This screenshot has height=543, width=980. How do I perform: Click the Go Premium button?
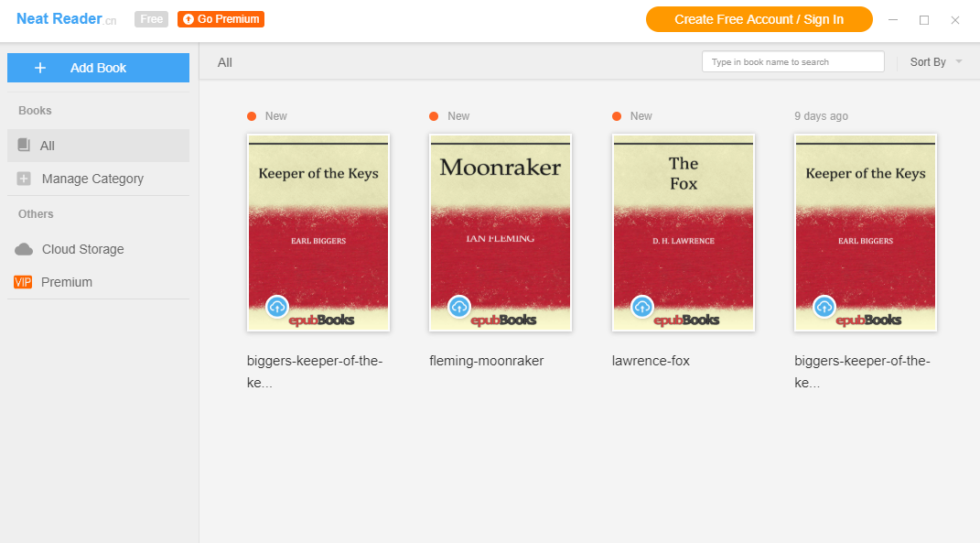(221, 17)
